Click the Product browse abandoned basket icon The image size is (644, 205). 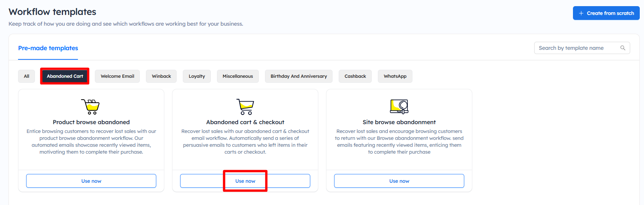point(91,107)
